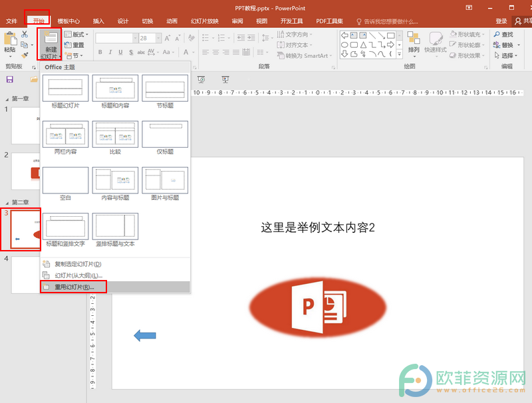532x403 pixels.
Task: Toggle Italic formatting
Action: click(x=110, y=52)
